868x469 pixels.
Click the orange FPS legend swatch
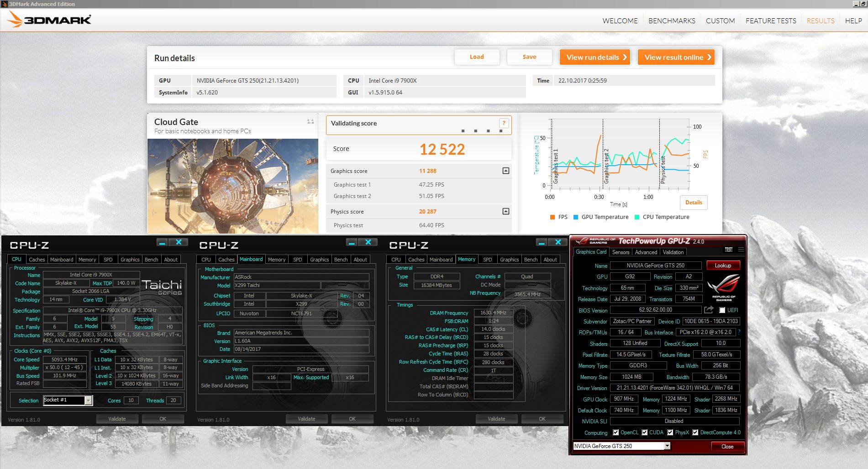(x=552, y=217)
